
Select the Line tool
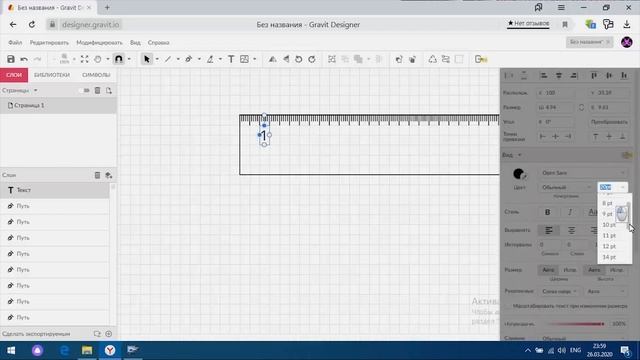168,59
